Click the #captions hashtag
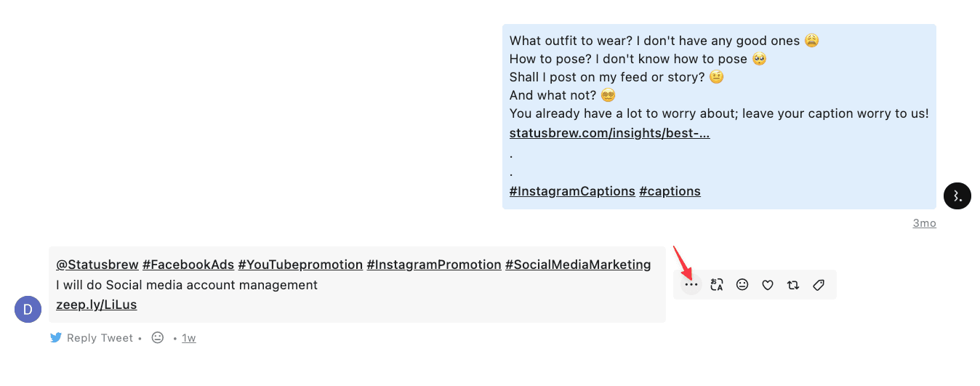The width and height of the screenshot is (980, 386). pos(670,191)
